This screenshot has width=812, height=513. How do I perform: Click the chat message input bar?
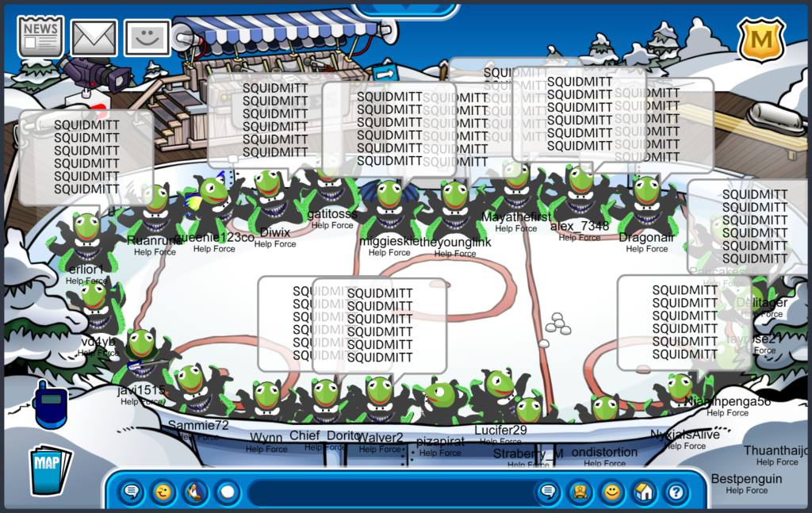pyautogui.click(x=389, y=492)
